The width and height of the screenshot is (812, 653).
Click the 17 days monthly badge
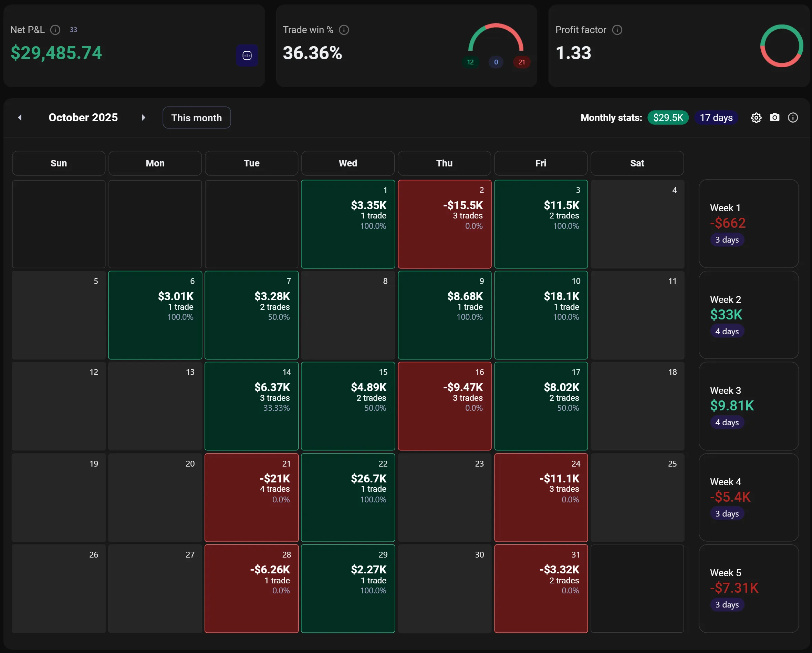(716, 118)
